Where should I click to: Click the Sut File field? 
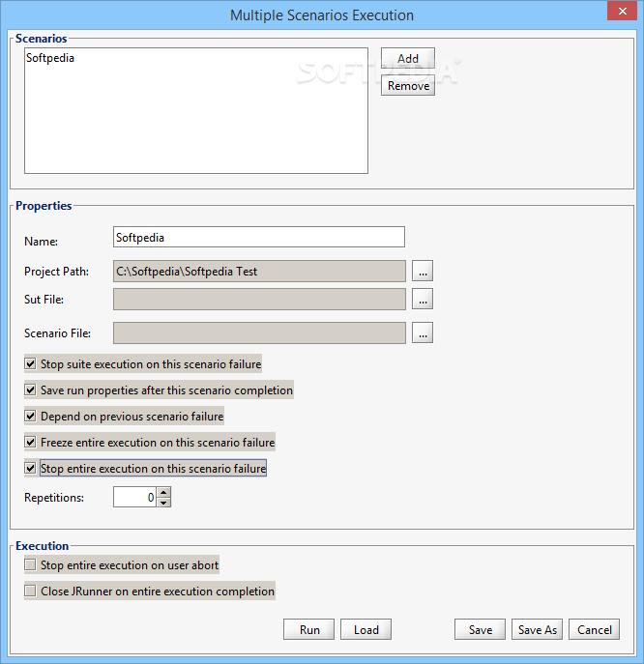click(x=259, y=299)
